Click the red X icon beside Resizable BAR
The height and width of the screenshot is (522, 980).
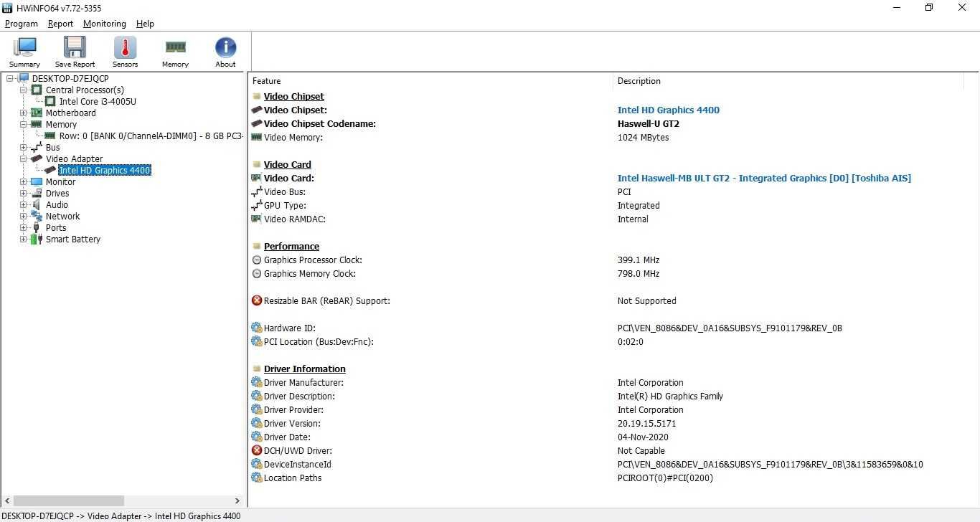click(257, 300)
